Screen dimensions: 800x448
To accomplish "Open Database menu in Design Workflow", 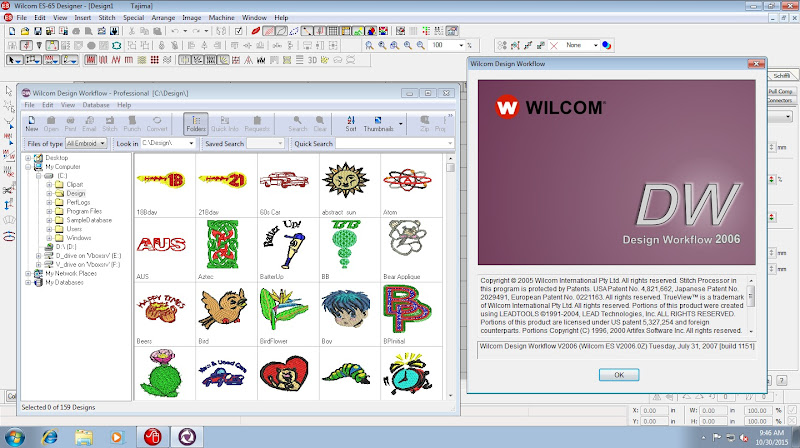I will pos(96,105).
